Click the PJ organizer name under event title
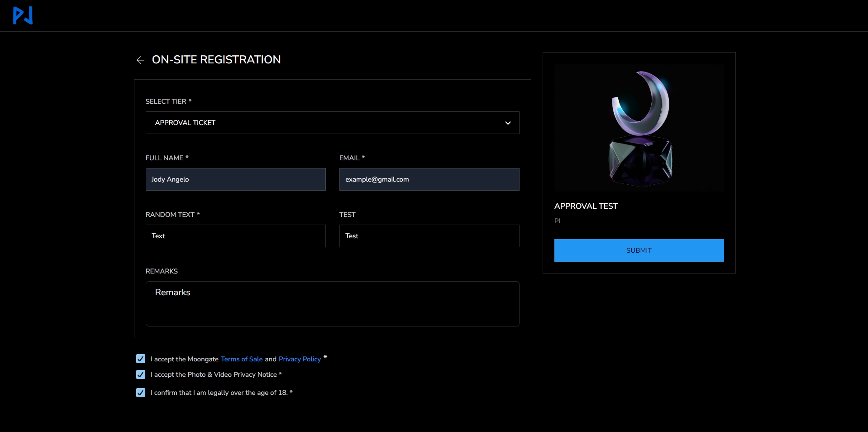868x432 pixels. [557, 221]
